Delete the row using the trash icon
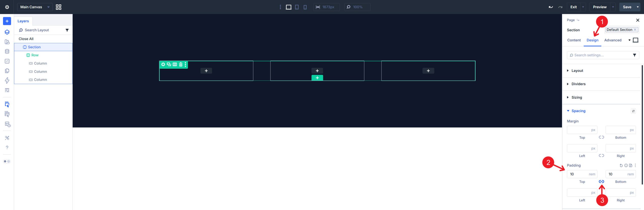 [181, 65]
